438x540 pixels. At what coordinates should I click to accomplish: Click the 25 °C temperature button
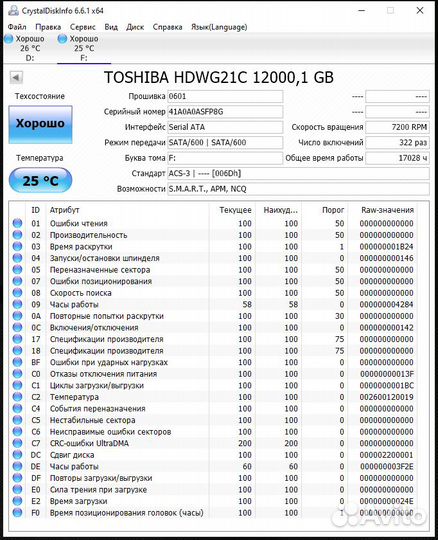[x=40, y=180]
